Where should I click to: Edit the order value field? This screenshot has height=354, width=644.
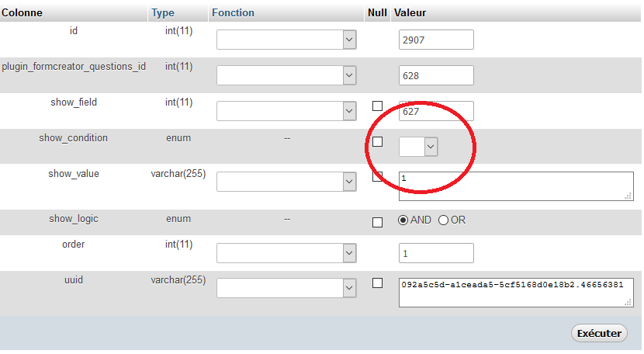tap(436, 253)
